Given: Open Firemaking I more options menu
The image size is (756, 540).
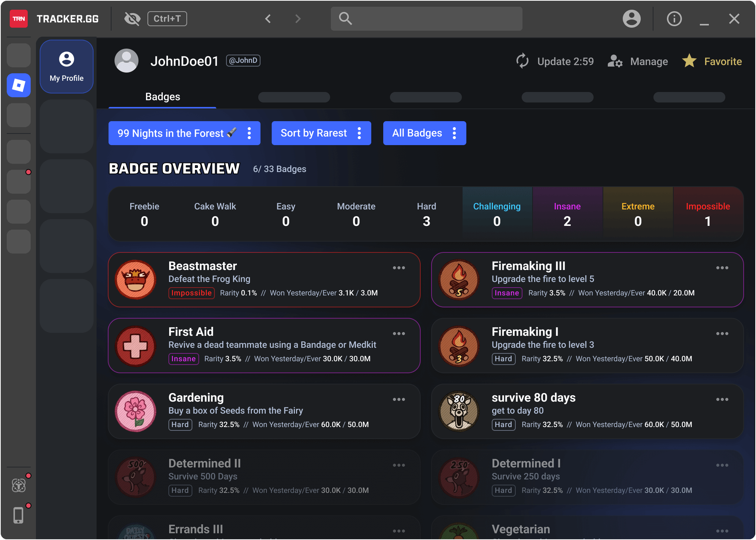Looking at the screenshot, I should coord(722,334).
